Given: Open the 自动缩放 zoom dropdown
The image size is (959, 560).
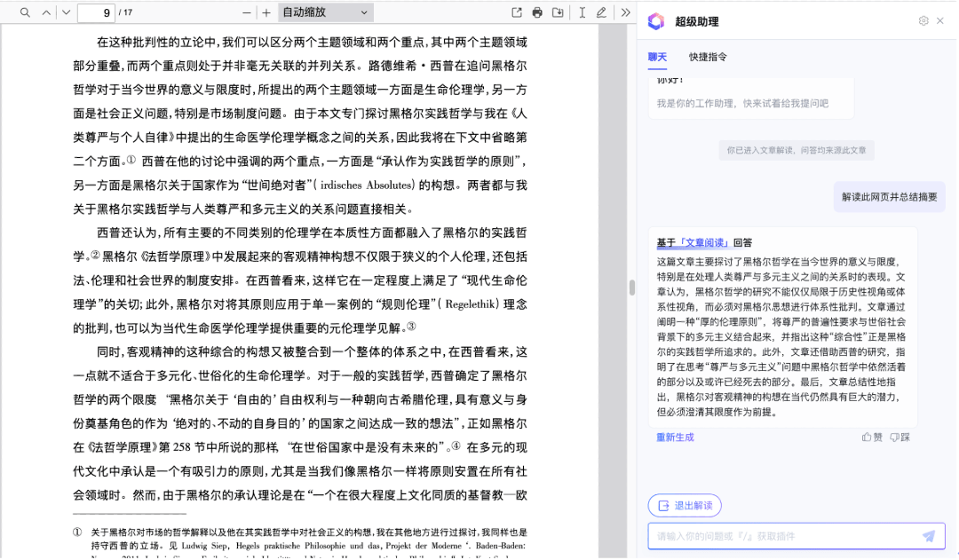Looking at the screenshot, I should pyautogui.click(x=325, y=12).
